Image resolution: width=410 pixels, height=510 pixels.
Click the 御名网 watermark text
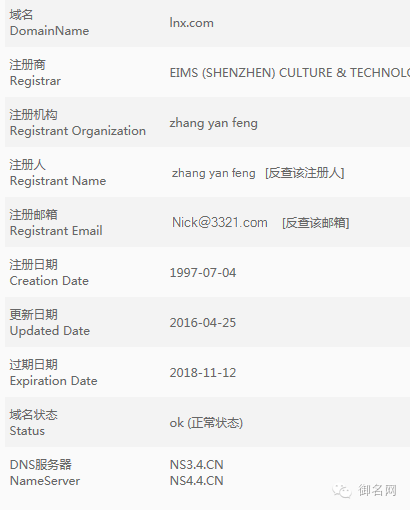point(377,491)
